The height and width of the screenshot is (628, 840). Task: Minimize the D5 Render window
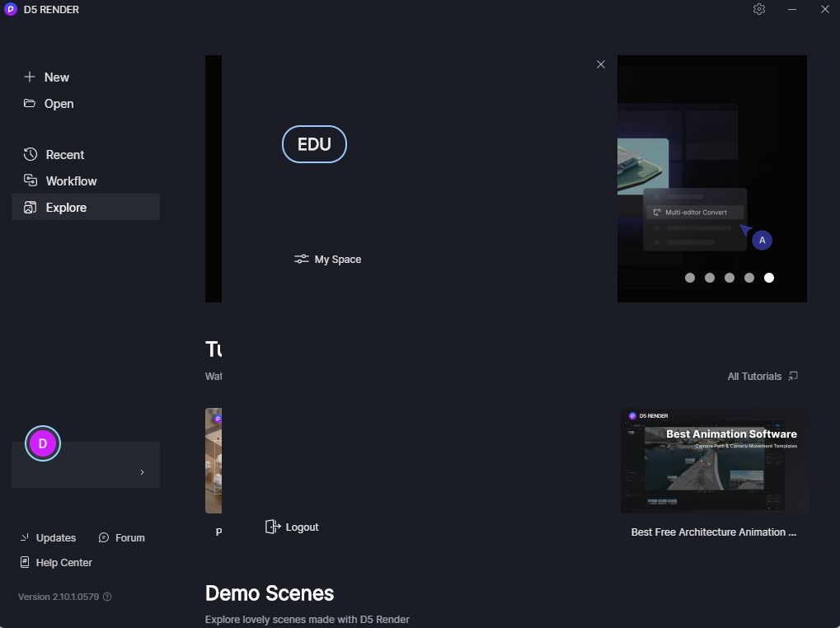792,9
